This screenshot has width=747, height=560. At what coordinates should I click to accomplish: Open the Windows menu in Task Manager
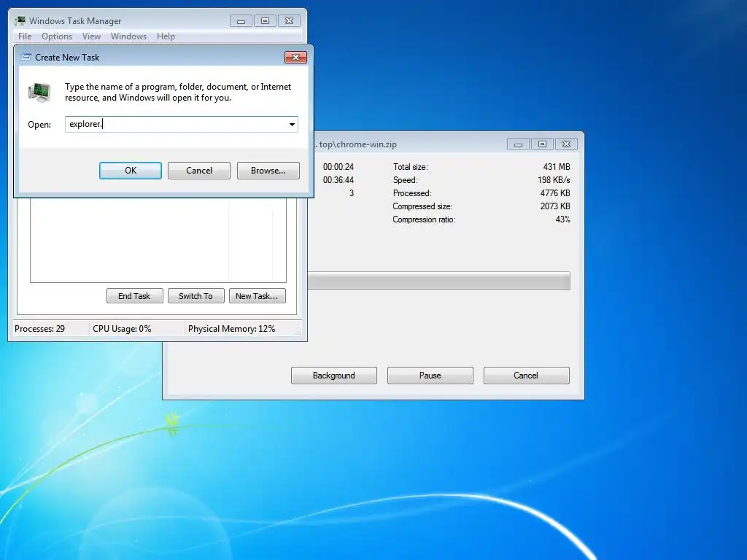click(x=128, y=36)
